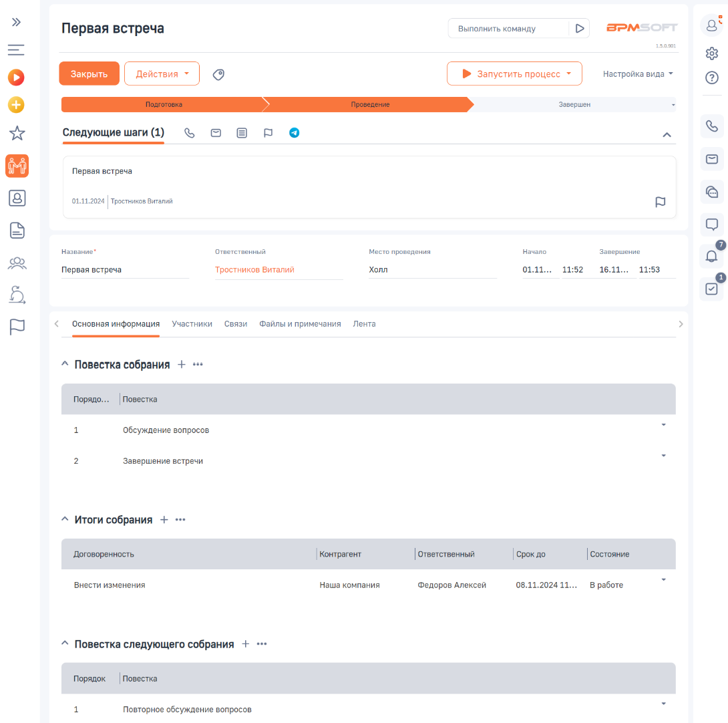
Task: Open the person-with-arrow icon in sidebar
Action: click(x=17, y=295)
